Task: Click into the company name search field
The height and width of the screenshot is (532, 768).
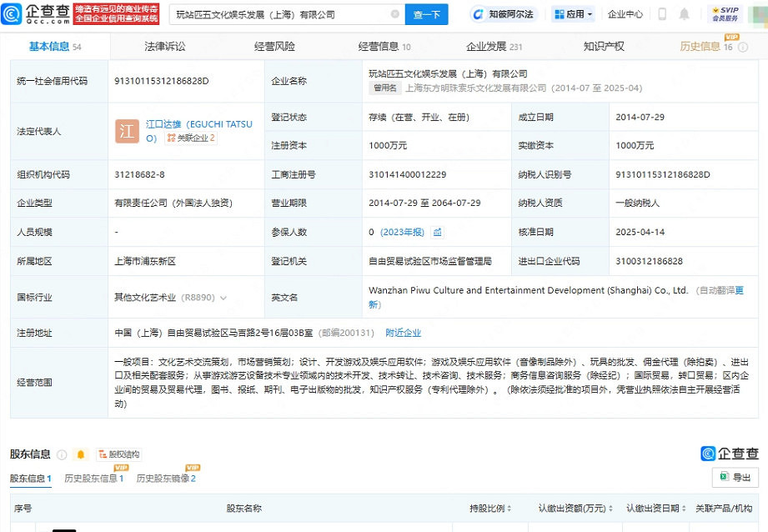Action: coord(279,14)
